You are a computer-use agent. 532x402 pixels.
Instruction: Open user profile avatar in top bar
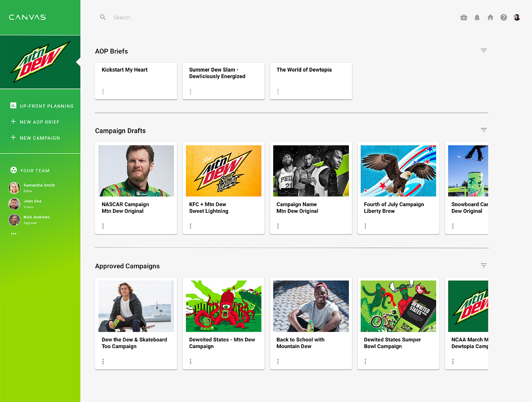click(x=516, y=17)
